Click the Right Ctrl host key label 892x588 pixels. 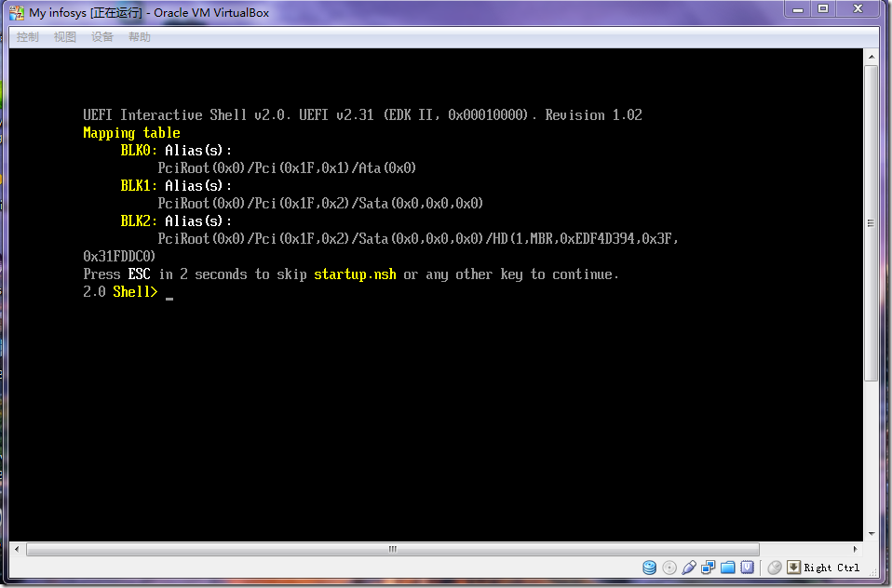pos(831,568)
